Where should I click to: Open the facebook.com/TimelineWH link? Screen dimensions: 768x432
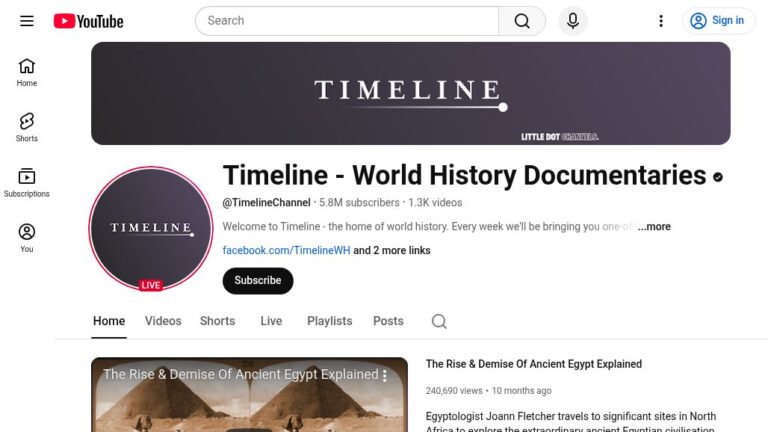287,250
